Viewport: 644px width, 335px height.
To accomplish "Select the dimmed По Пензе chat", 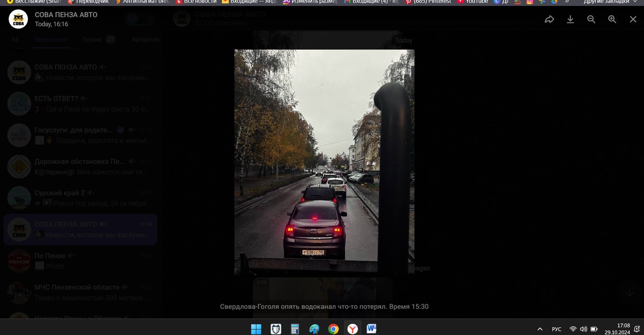I will pyautogui.click(x=80, y=260).
